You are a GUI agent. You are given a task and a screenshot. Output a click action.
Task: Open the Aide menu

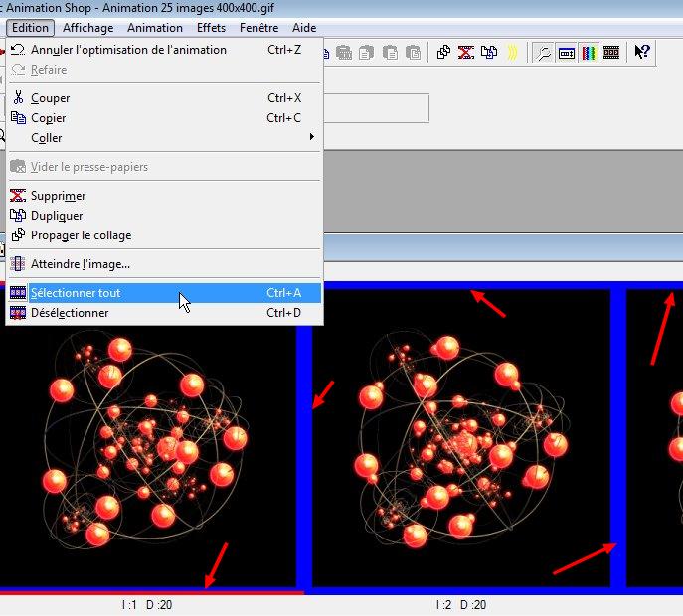pyautogui.click(x=304, y=28)
